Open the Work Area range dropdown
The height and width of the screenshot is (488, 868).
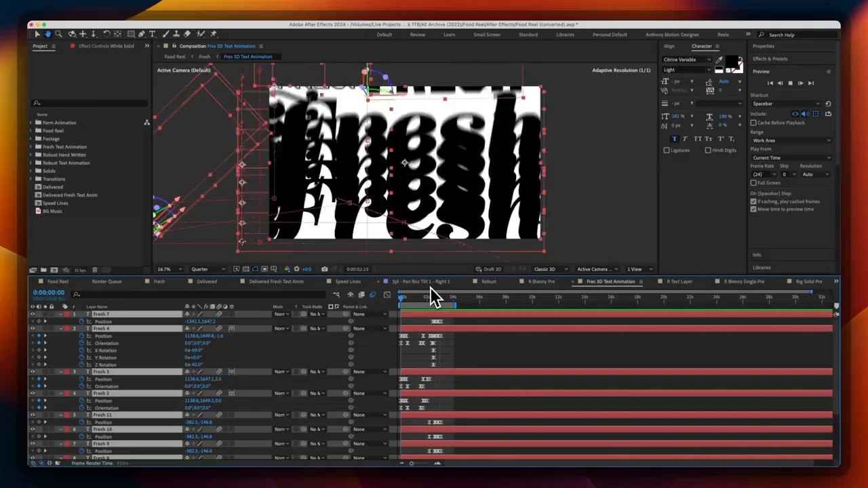click(x=791, y=140)
